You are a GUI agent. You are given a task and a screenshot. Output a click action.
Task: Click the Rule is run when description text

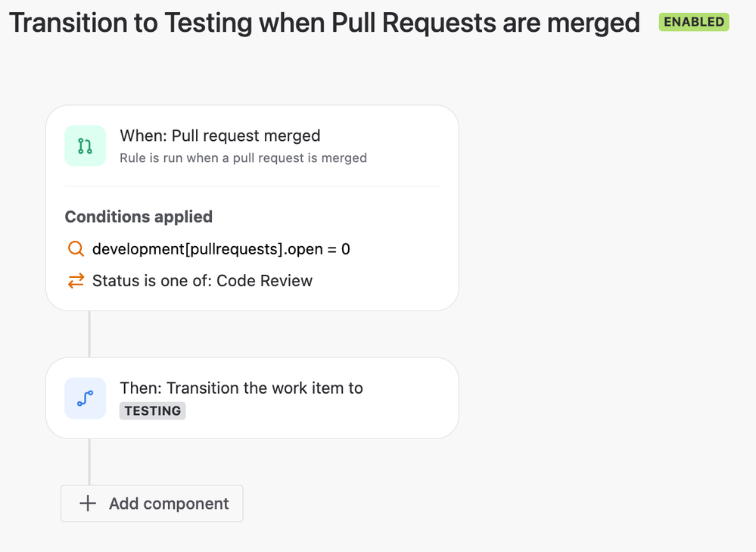(243, 157)
